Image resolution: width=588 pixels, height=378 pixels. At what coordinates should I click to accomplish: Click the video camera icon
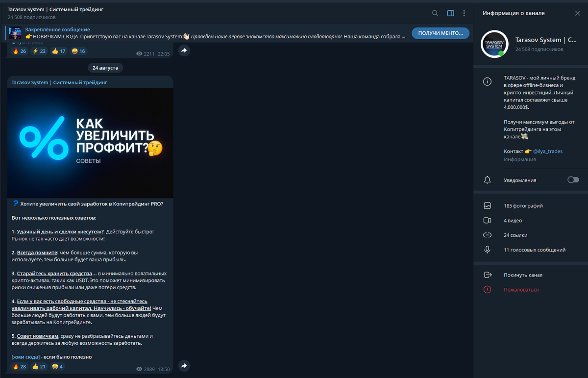(x=487, y=221)
